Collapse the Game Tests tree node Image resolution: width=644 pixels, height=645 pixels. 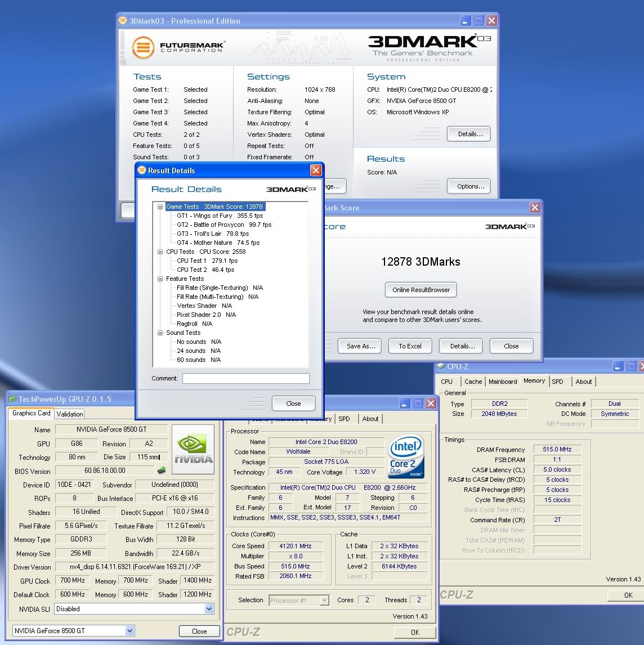(x=160, y=207)
